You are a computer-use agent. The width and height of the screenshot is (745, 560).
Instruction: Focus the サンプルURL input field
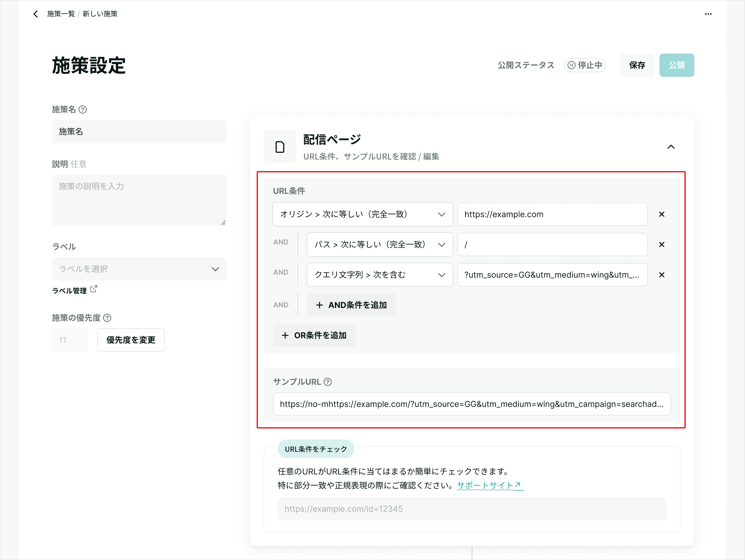472,404
